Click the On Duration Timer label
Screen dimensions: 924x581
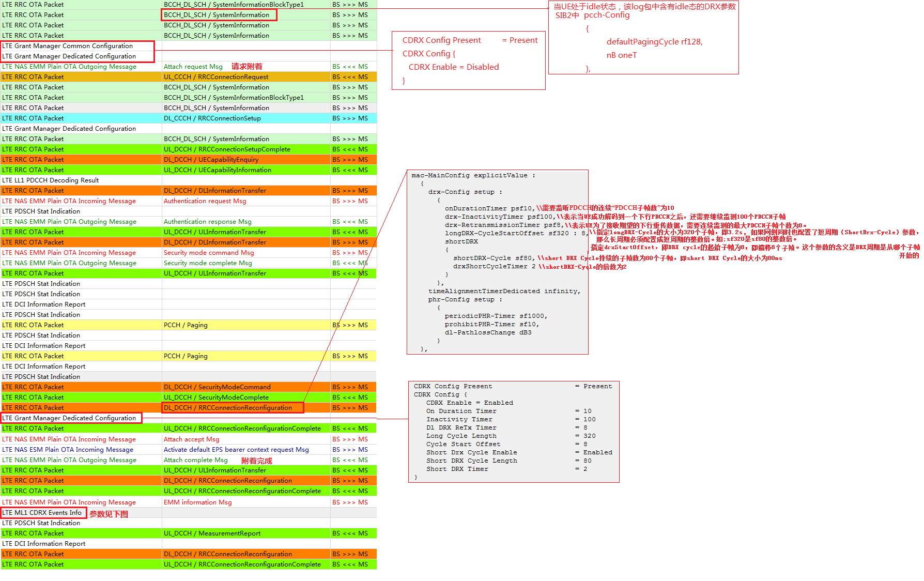[x=461, y=411]
